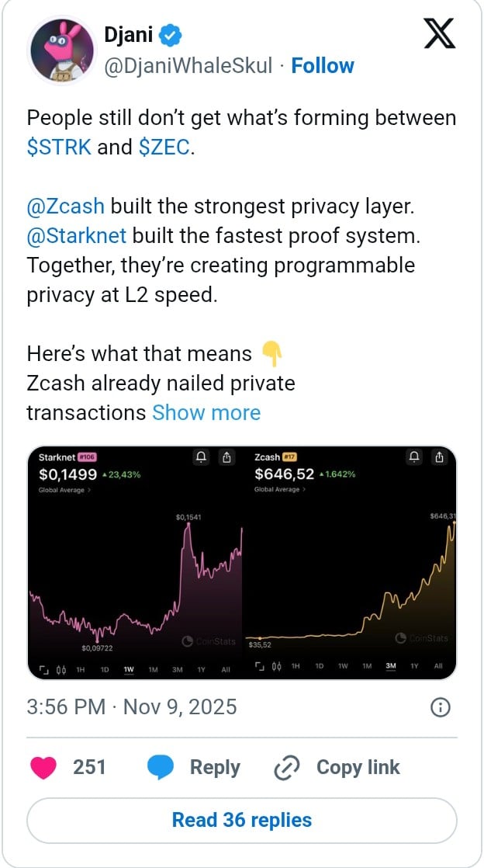Screen dimensions: 484x868
Task: Select the All timeframe on the Zcash chart
Action: 437,668
